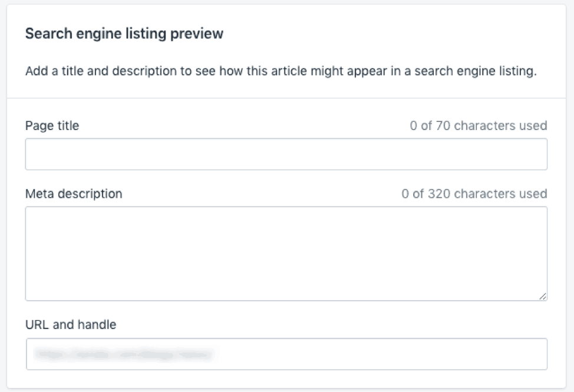Click the "Search engine listing preview" heading
This screenshot has height=392, width=574.
(124, 34)
